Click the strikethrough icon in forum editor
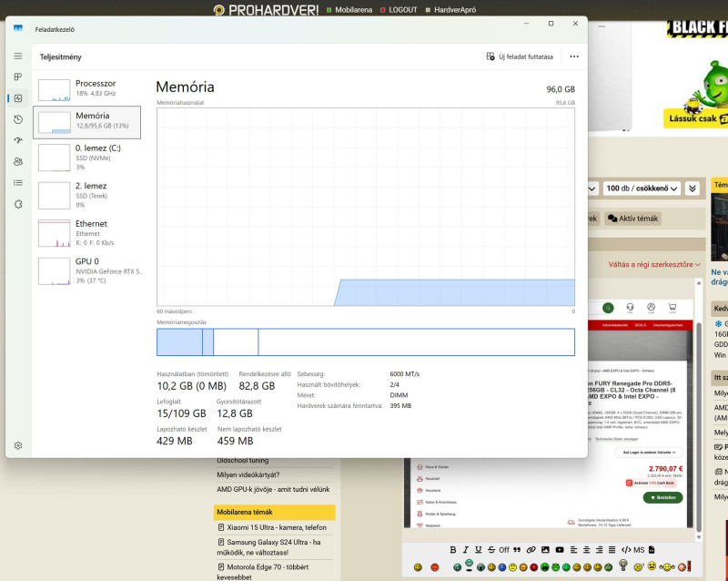This screenshot has height=581, width=728. point(491,550)
